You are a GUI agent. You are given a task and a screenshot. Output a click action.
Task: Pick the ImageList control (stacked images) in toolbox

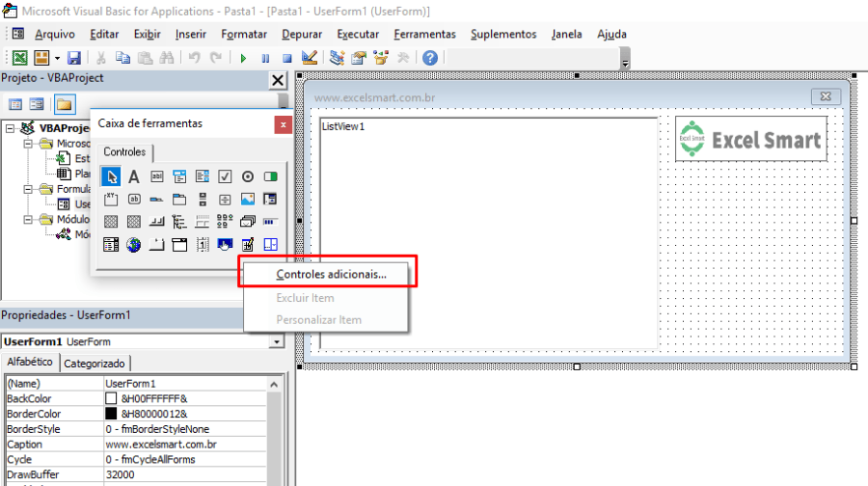click(x=248, y=222)
